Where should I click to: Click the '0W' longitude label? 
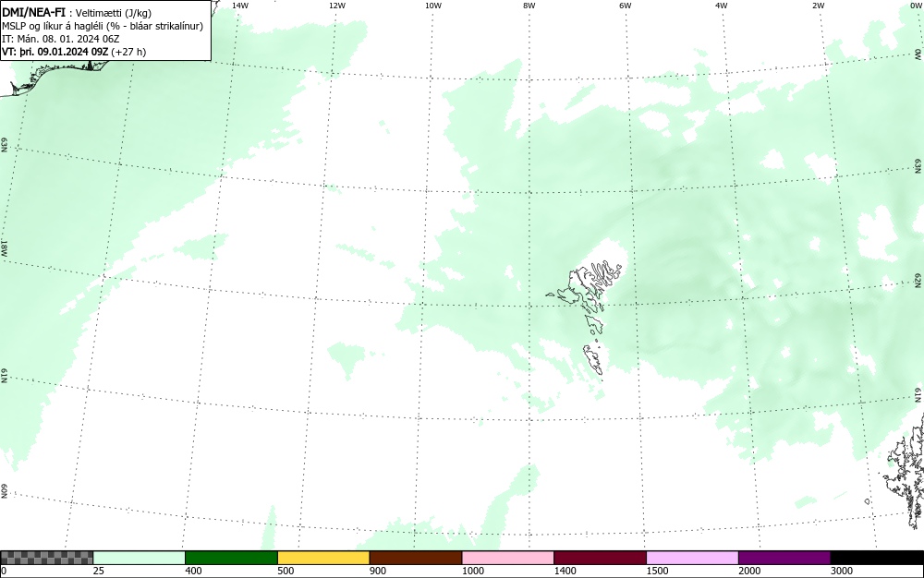[x=915, y=6]
